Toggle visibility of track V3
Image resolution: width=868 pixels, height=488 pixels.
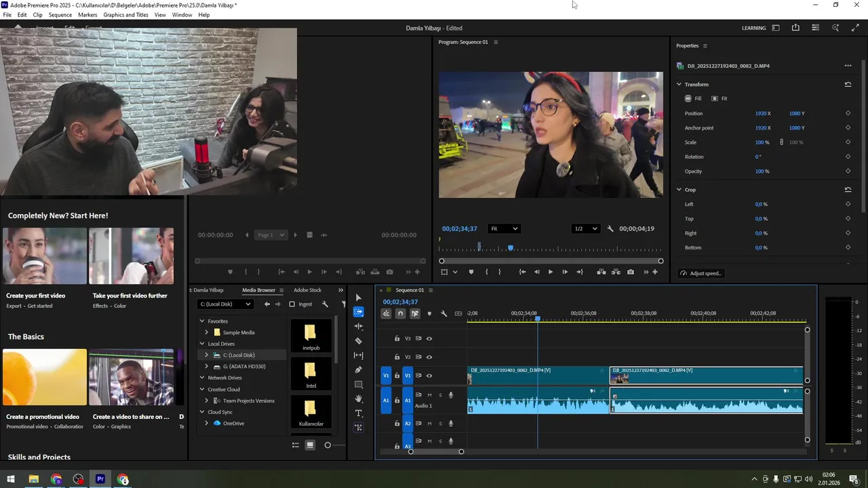[x=429, y=338]
